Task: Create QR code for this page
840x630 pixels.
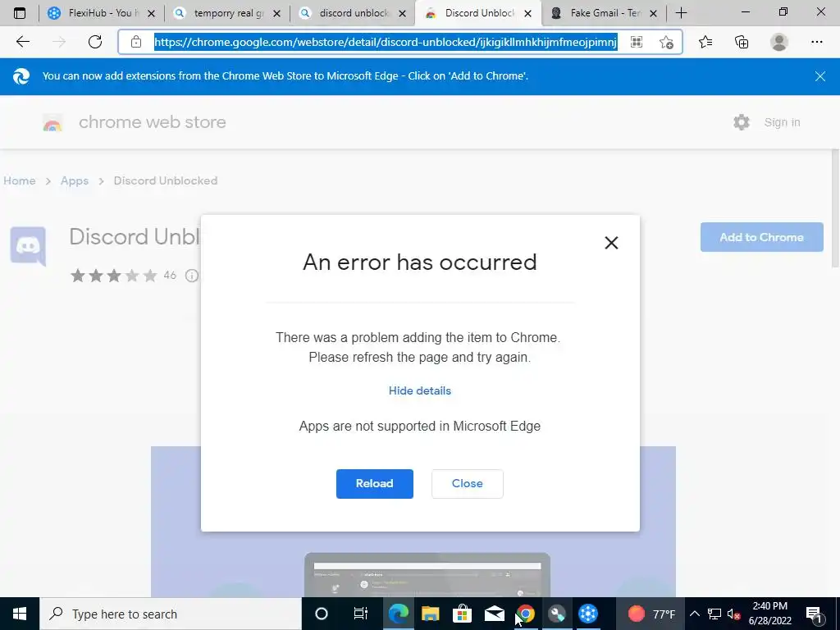Action: click(636, 42)
